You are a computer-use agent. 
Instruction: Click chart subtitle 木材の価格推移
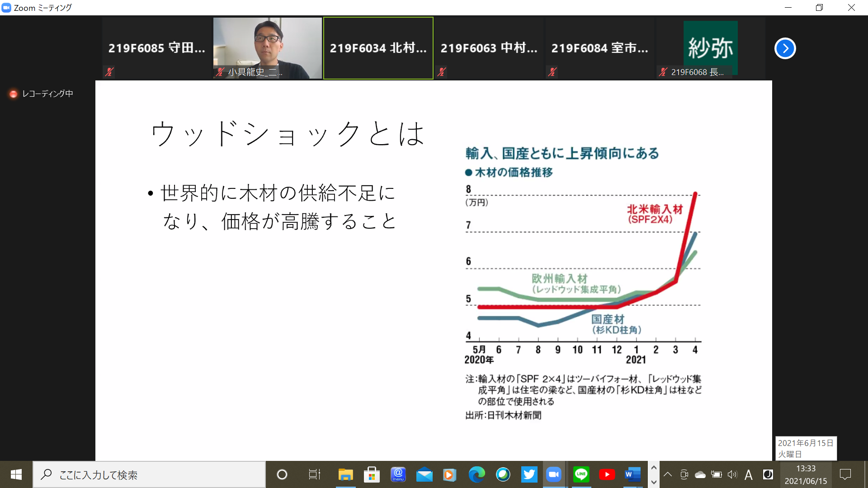coord(514,172)
